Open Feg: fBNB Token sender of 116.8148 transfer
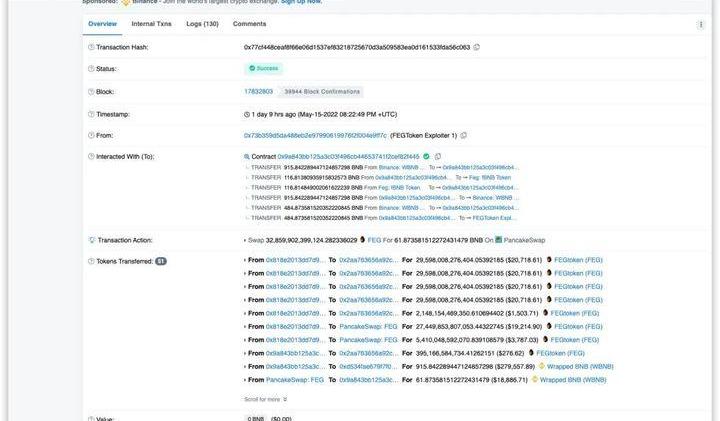This screenshot has width=720, height=421. pos(399,188)
